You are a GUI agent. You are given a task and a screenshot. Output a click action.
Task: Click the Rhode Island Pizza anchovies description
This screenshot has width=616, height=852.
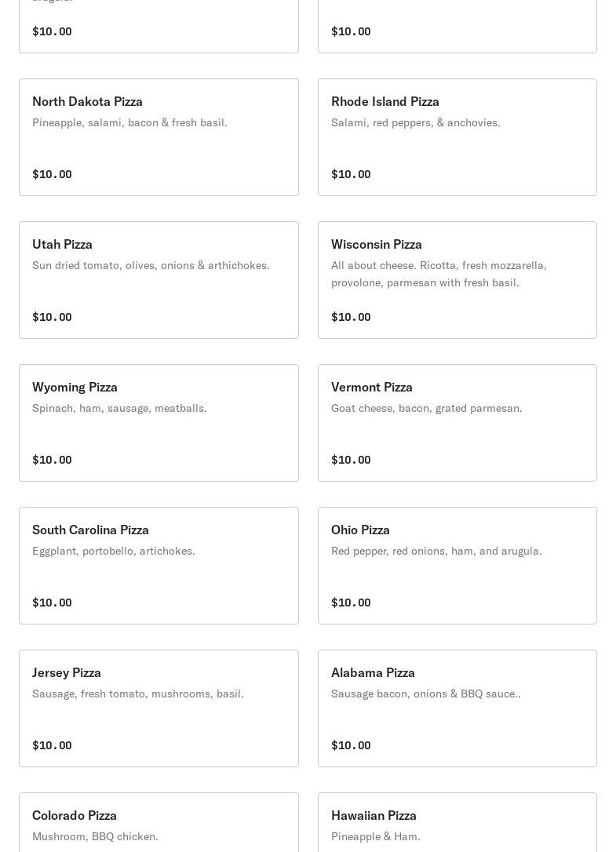coord(415,123)
